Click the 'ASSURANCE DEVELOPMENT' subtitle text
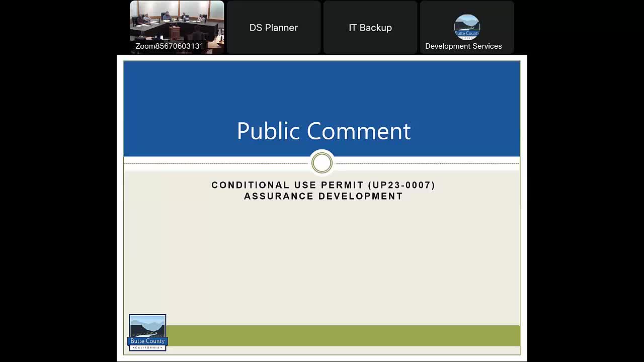 pos(324,196)
